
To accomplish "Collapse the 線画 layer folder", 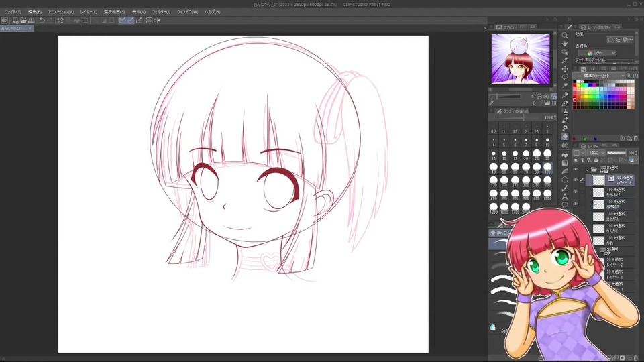I will 586,170.
